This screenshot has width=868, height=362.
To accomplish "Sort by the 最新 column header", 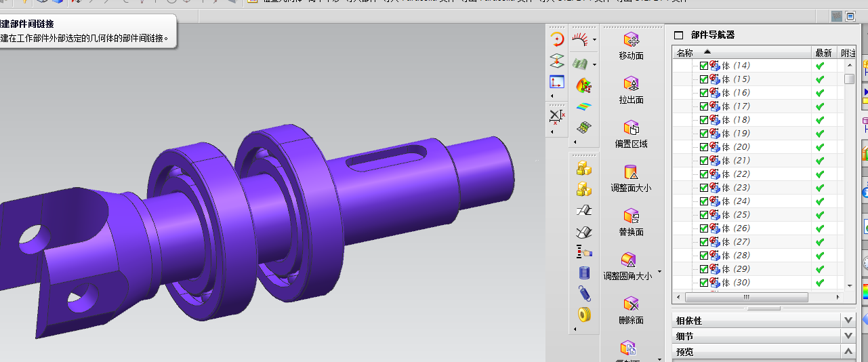I will (825, 52).
